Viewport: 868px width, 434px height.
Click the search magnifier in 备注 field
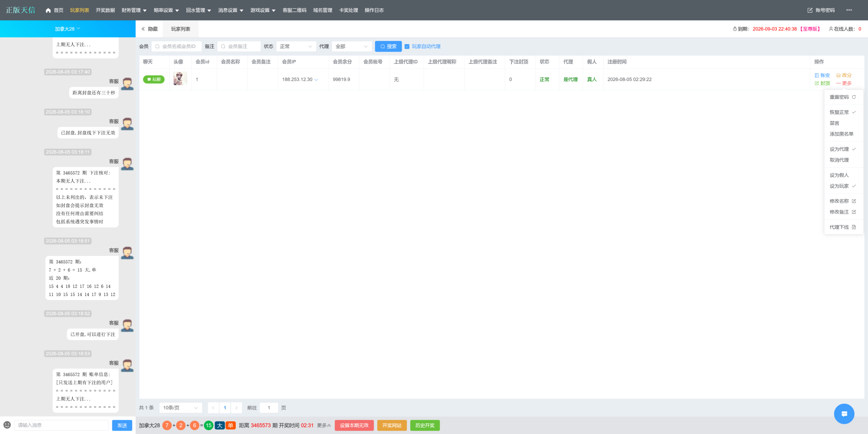(x=223, y=46)
